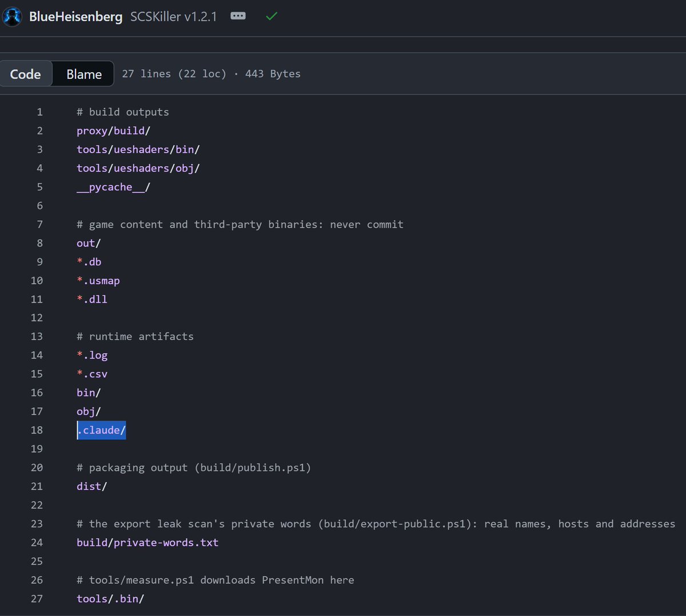The width and height of the screenshot is (686, 616).
Task: Click the __pycache__/ entry
Action: (113, 187)
